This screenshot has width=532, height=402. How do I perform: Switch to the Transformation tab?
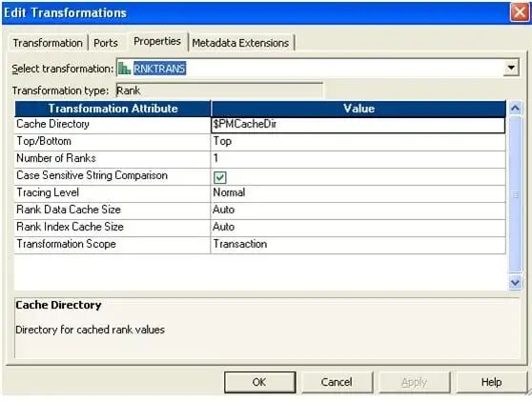(x=48, y=43)
